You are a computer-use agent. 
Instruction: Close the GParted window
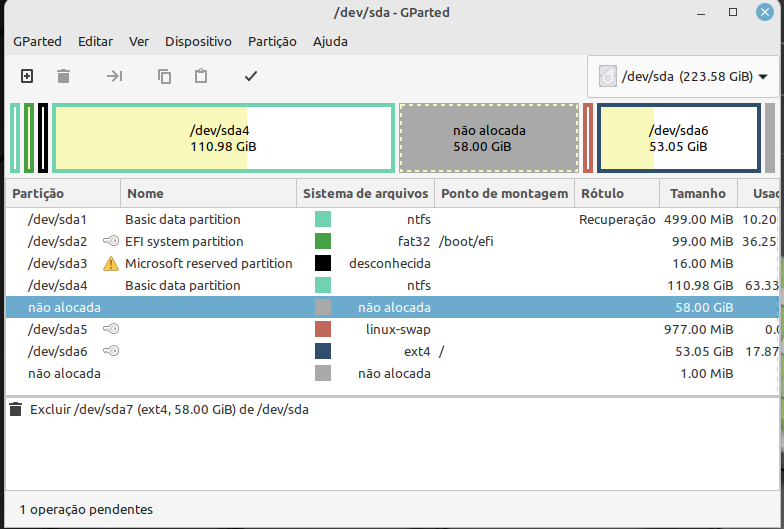[x=764, y=12]
